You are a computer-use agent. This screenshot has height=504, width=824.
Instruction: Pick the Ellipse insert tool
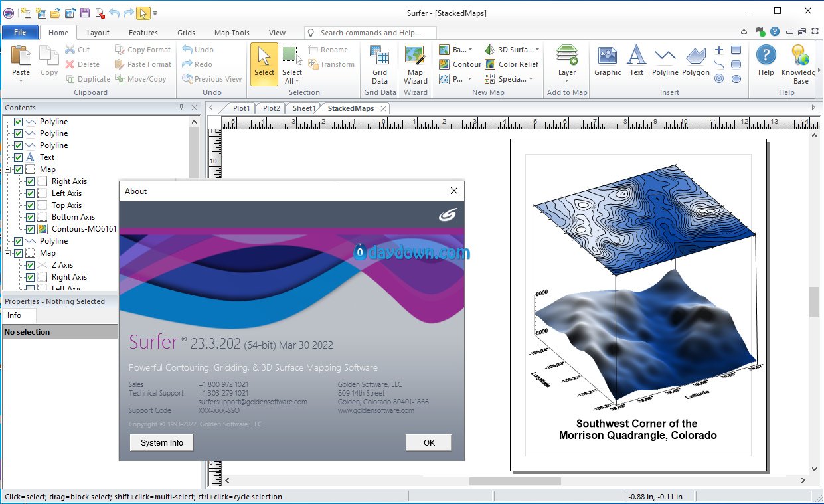coord(736,79)
